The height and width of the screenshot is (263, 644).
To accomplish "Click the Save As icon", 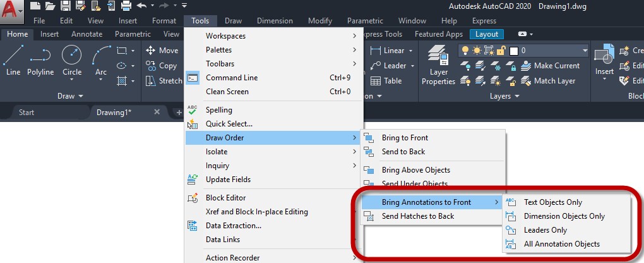I will pyautogui.click(x=81, y=6).
